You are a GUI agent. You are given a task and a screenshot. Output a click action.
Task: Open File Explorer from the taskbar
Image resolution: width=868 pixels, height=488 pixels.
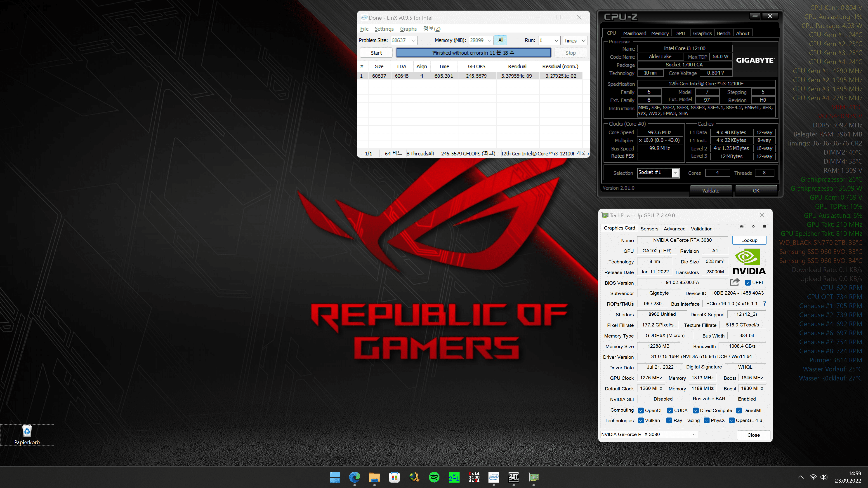tap(374, 477)
